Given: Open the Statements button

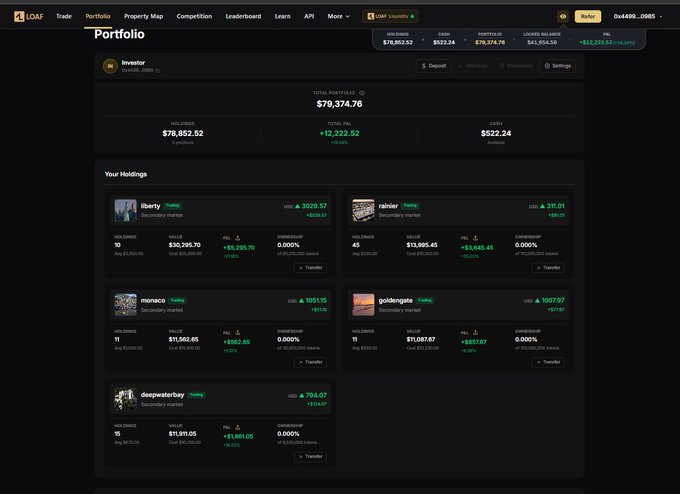Looking at the screenshot, I should click(516, 66).
